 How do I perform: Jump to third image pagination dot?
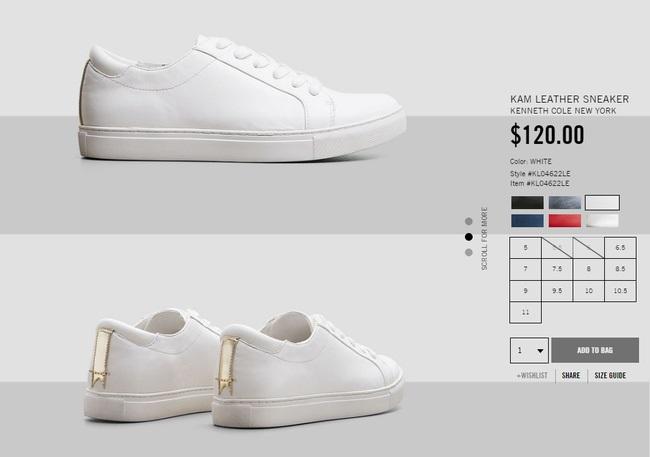469,252
